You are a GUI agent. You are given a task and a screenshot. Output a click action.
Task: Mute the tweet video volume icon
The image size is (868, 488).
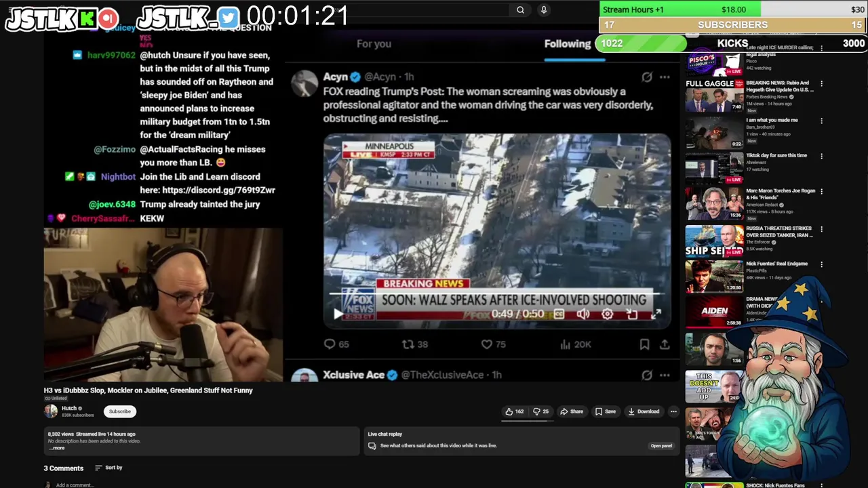tap(583, 314)
